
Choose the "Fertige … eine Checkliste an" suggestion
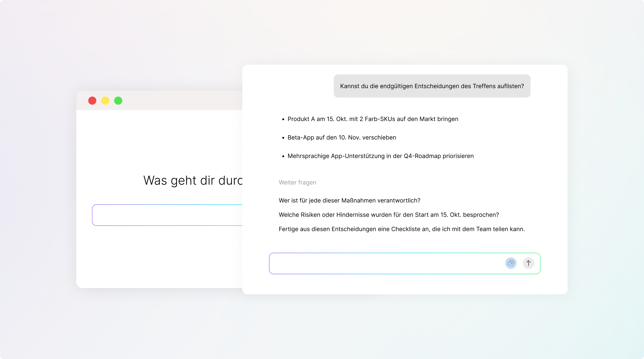click(x=401, y=229)
